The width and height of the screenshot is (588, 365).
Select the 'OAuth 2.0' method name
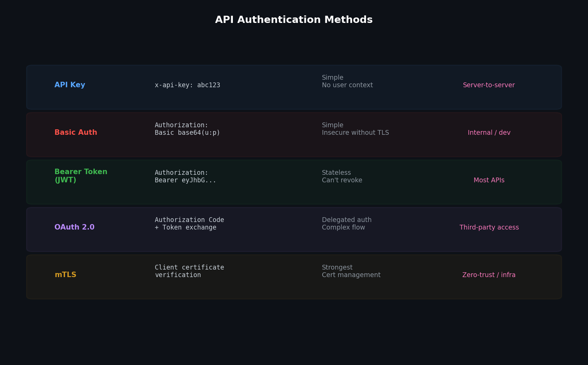[x=74, y=227]
